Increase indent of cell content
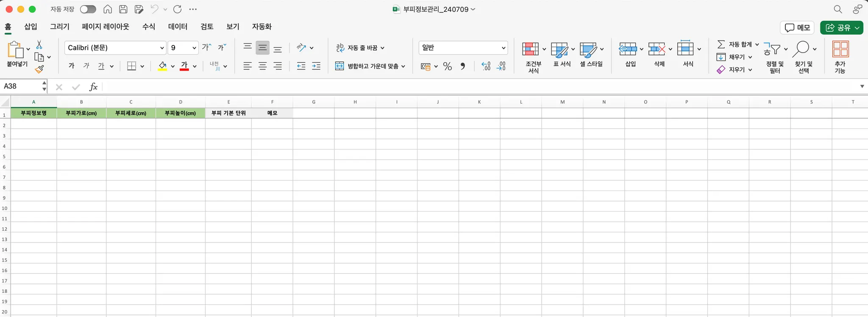 (316, 66)
